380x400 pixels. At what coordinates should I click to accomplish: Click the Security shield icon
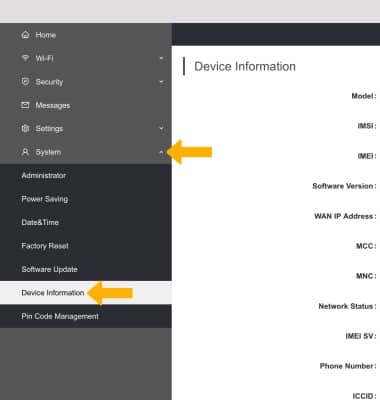pyautogui.click(x=25, y=82)
